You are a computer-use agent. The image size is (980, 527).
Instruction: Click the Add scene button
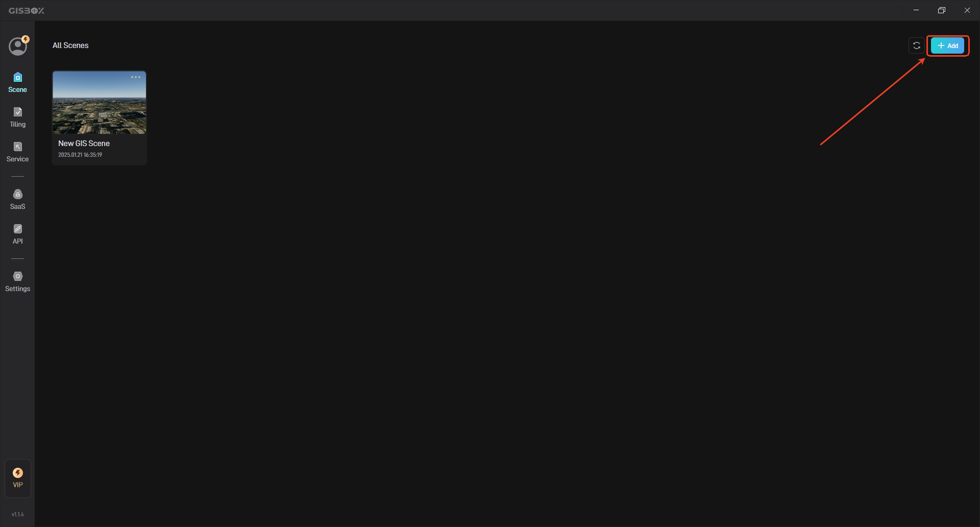(x=947, y=45)
